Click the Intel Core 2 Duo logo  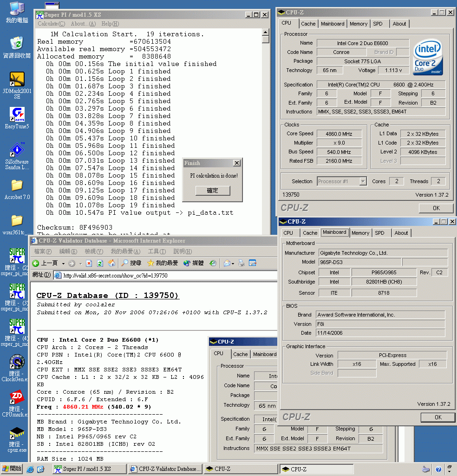pos(428,57)
